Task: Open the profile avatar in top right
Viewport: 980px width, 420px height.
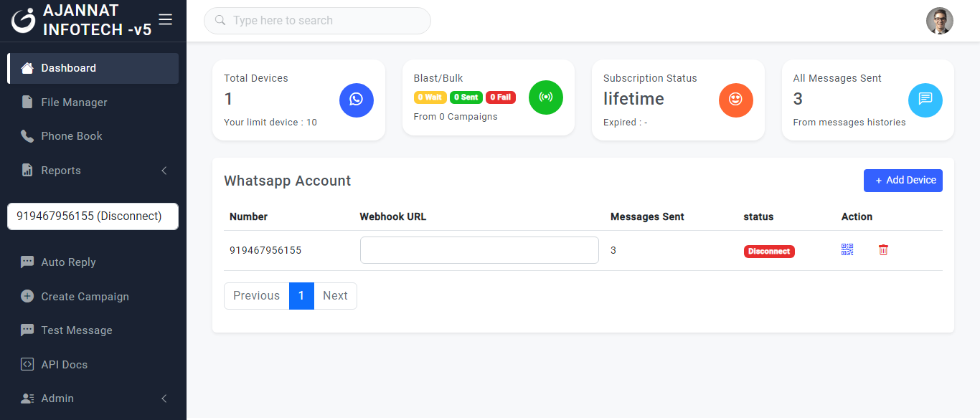Action: [940, 21]
